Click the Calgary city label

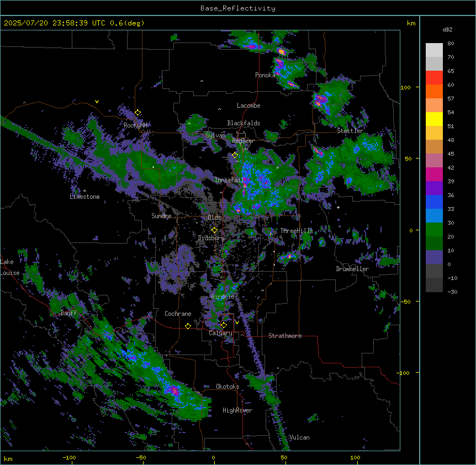click(x=221, y=333)
